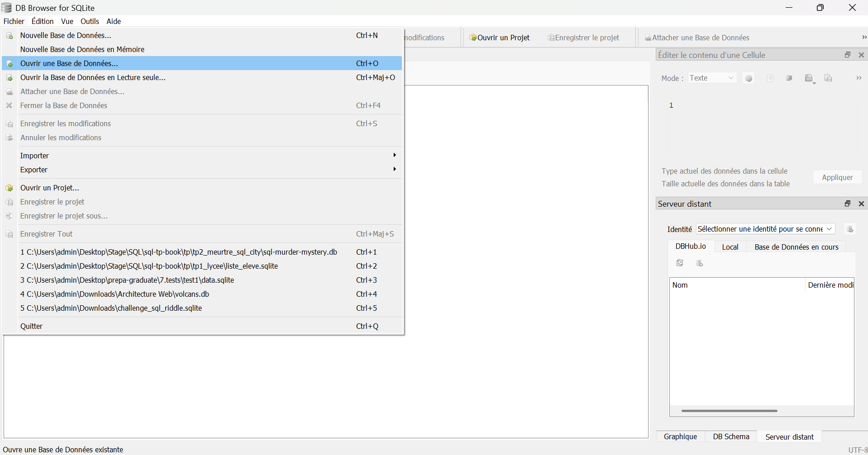Clone a database from the remote server
The height and width of the screenshot is (455, 868).
pos(700,263)
